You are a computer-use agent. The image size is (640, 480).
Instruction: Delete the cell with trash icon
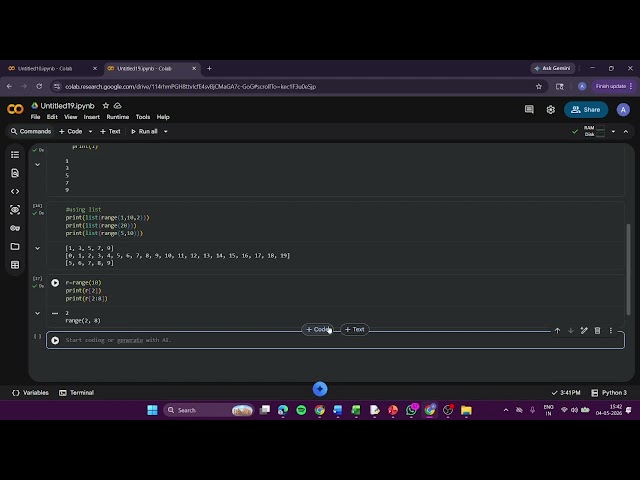(x=597, y=331)
